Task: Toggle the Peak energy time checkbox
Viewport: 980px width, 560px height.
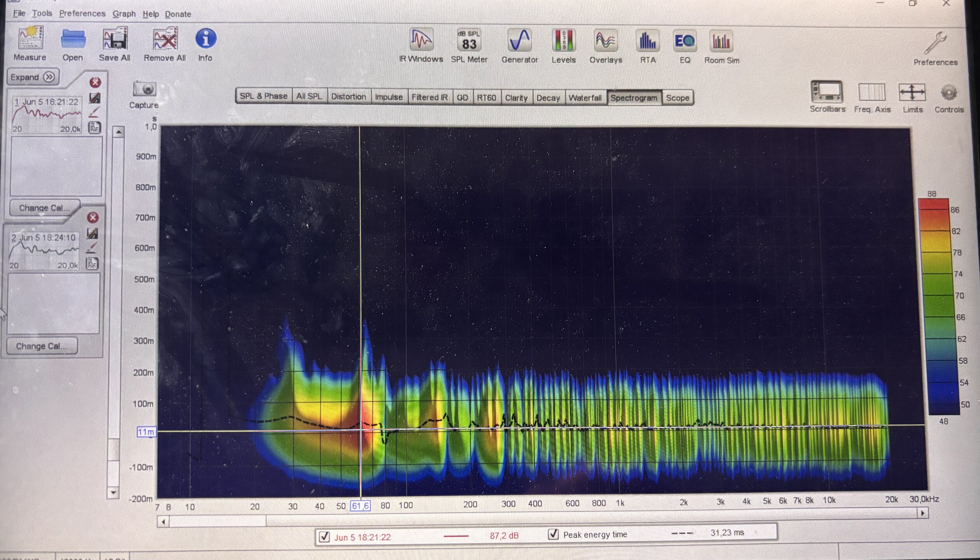Action: 553,534
